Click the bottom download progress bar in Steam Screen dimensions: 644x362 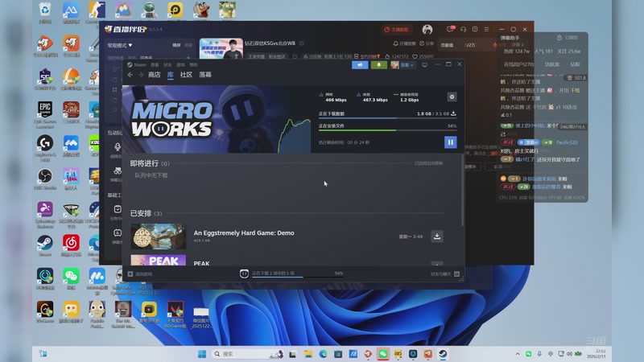(297, 277)
